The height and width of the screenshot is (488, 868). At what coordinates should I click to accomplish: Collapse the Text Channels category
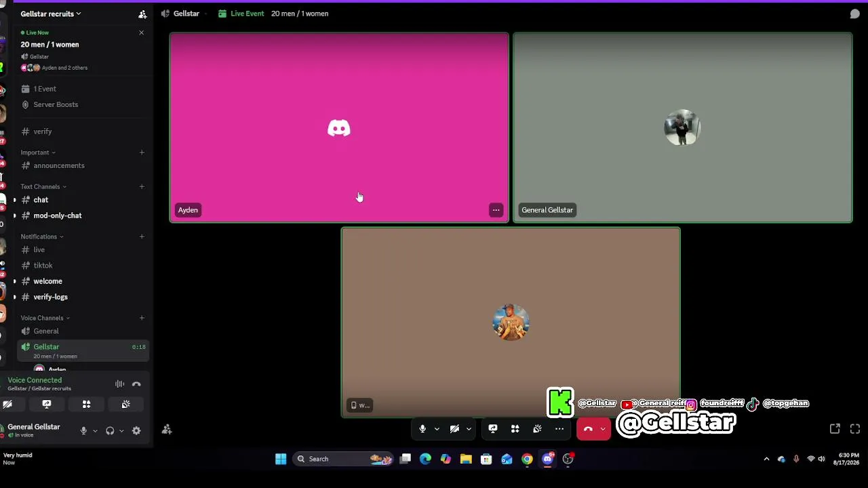43,186
